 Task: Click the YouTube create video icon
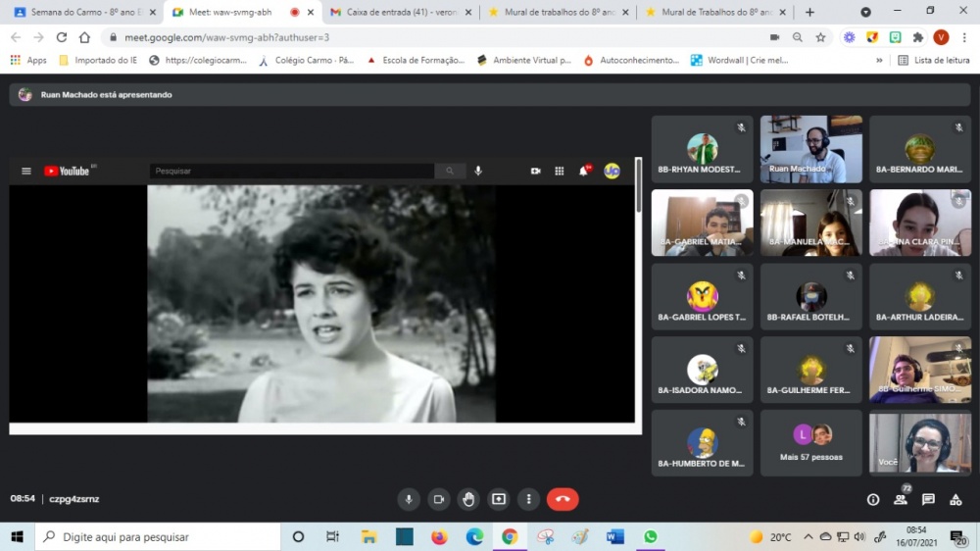click(x=536, y=171)
